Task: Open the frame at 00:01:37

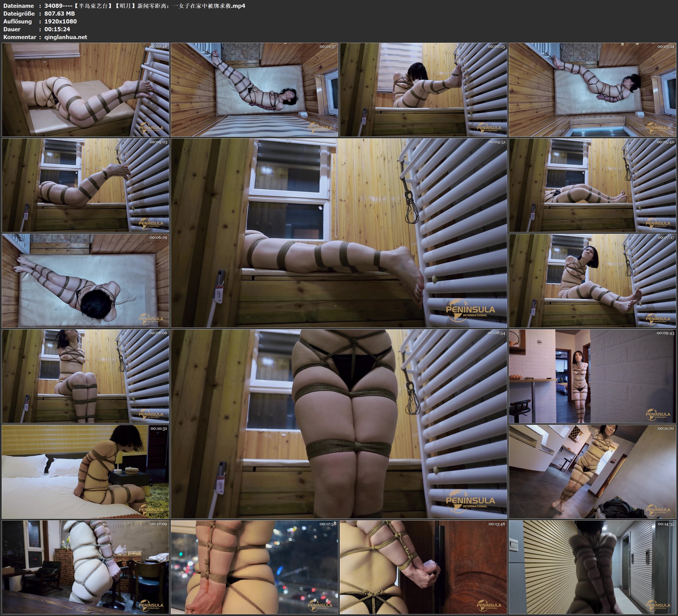Action: [x=254, y=89]
